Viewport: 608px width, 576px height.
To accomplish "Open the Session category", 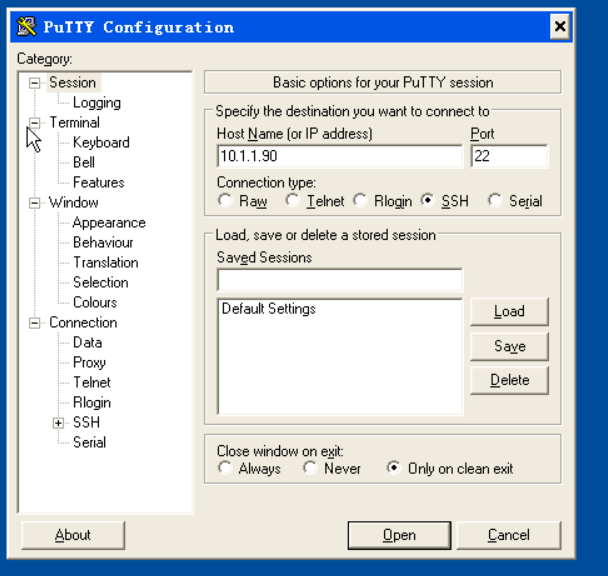I will tap(73, 83).
